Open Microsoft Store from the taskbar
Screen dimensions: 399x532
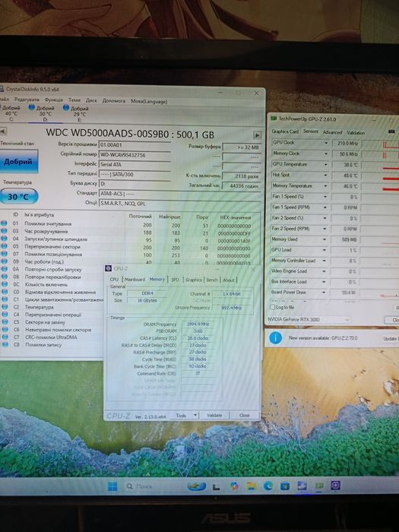285,486
